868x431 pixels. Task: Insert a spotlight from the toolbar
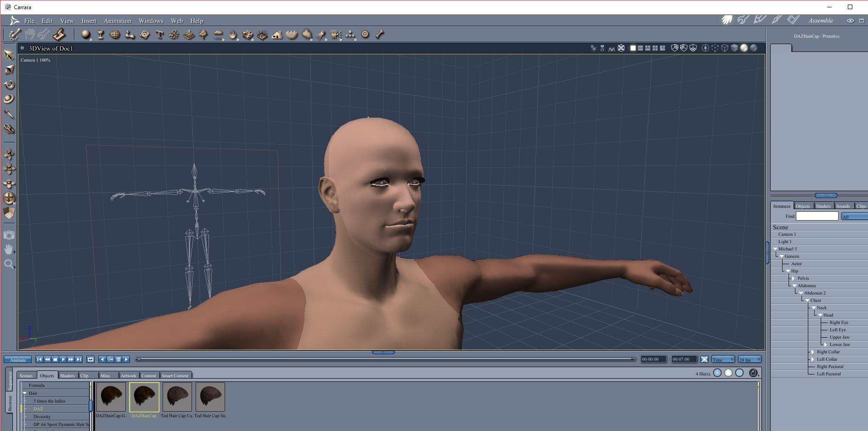click(321, 34)
